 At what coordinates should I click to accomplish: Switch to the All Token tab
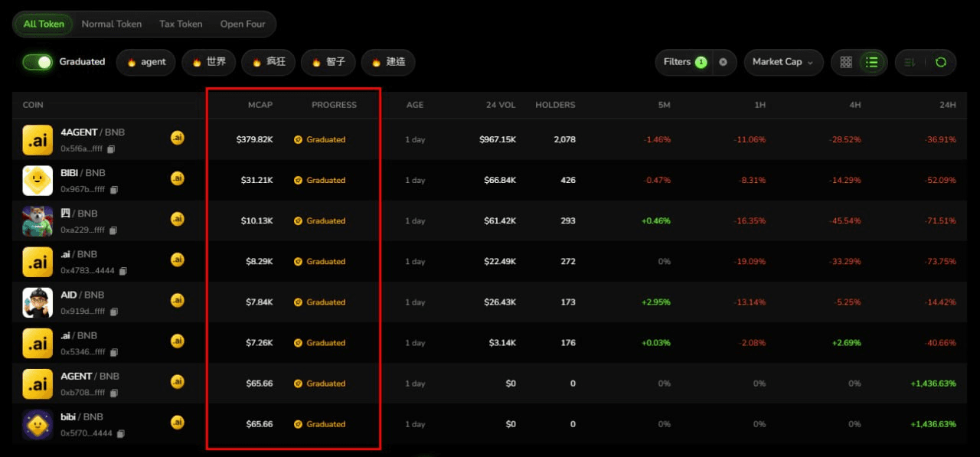pos(44,24)
